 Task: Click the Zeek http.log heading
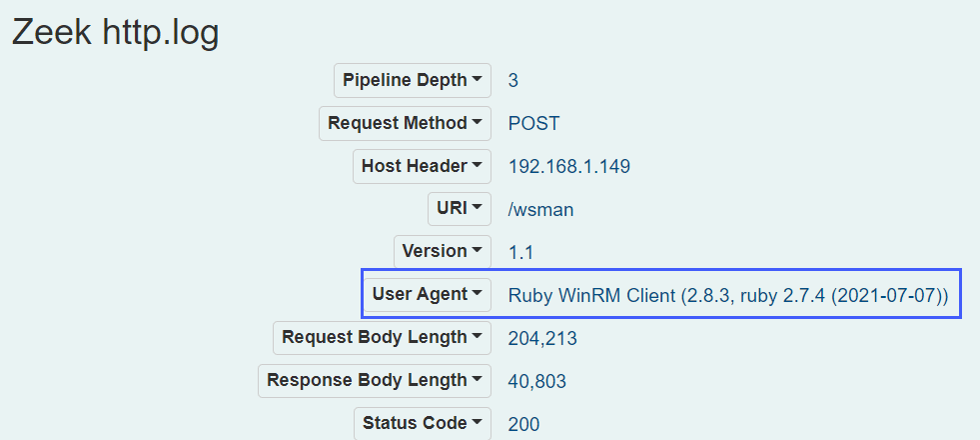click(115, 32)
